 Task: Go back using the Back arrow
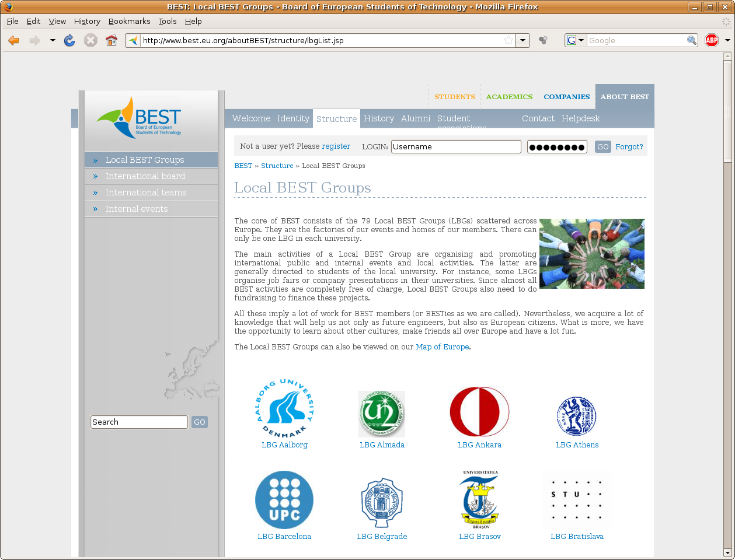[14, 40]
